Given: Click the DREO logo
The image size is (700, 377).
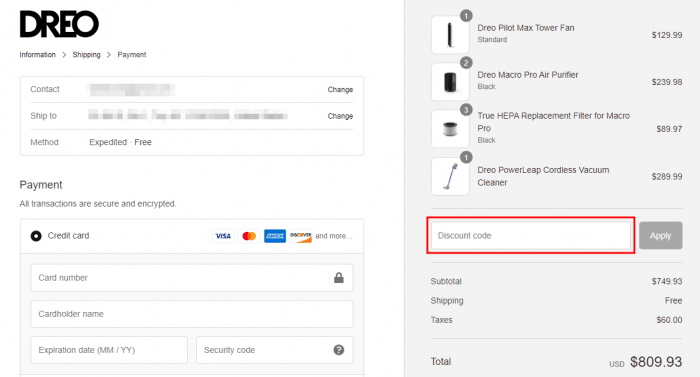Looking at the screenshot, I should pos(59,24).
